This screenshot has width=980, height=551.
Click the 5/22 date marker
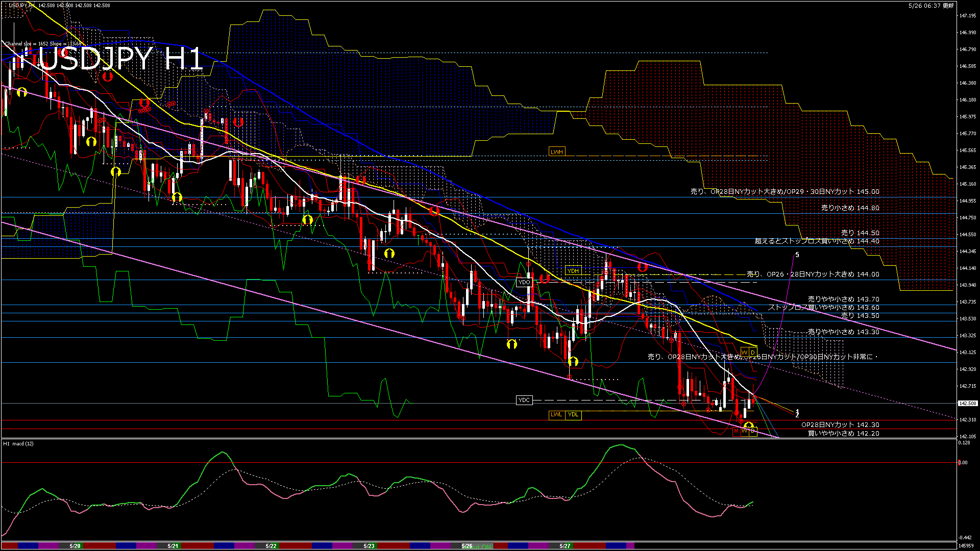pos(271,546)
